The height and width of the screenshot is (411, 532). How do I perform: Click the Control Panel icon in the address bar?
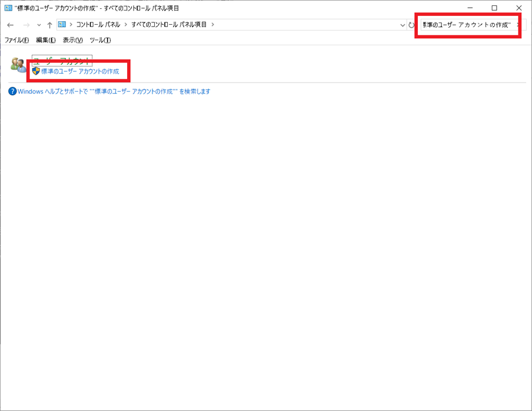pos(61,25)
